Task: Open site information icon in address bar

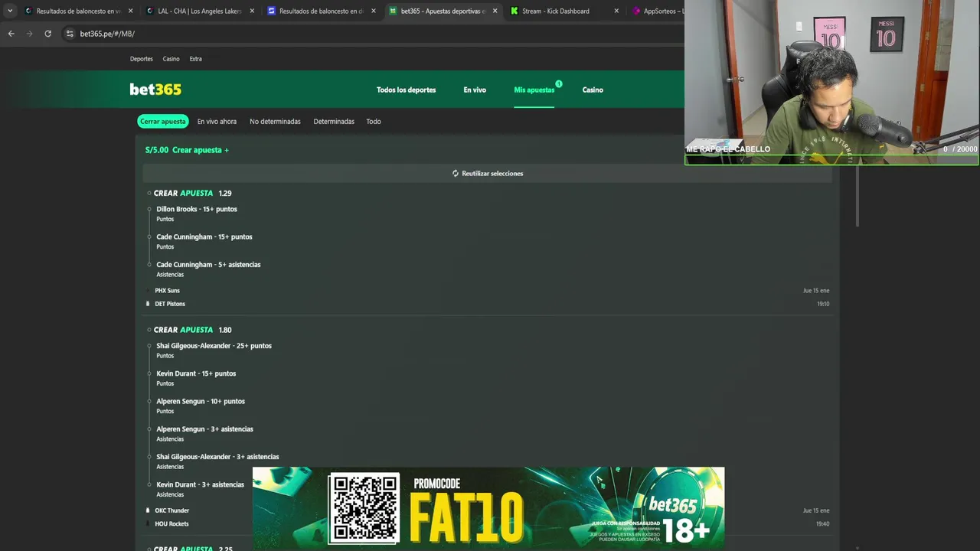Action: (70, 34)
